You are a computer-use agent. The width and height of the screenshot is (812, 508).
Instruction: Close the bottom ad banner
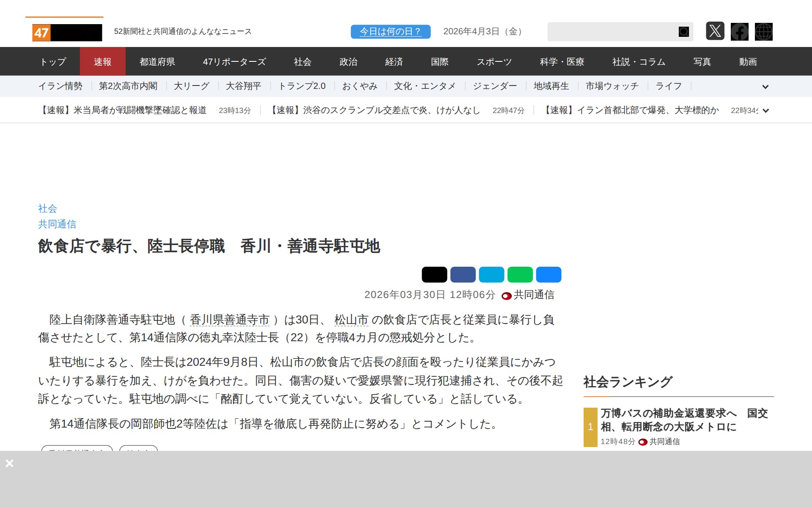click(x=9, y=463)
